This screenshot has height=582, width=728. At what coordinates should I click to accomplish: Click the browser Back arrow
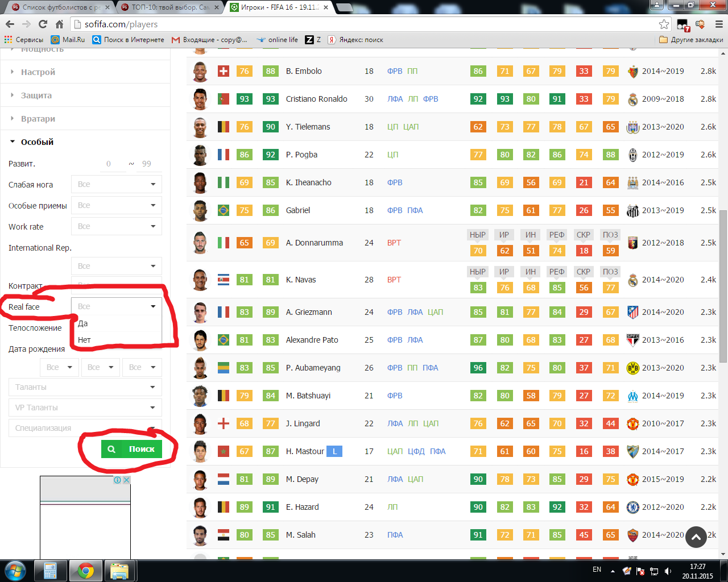pos(10,24)
